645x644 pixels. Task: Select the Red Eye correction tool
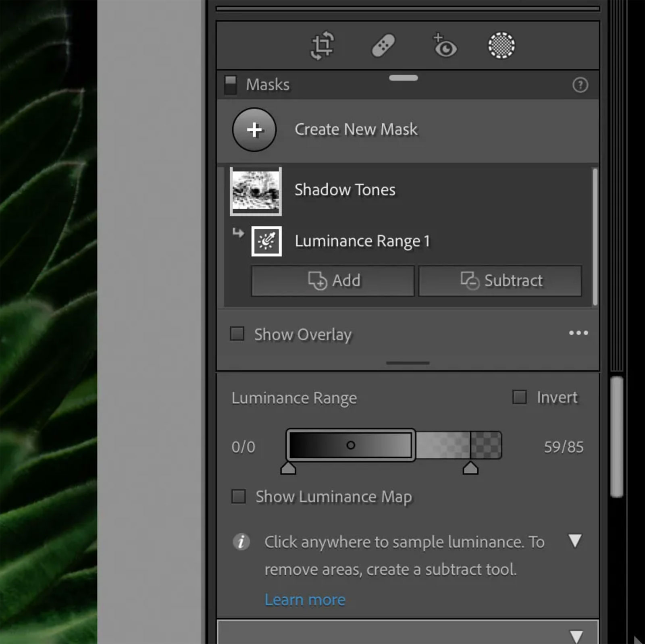(445, 46)
